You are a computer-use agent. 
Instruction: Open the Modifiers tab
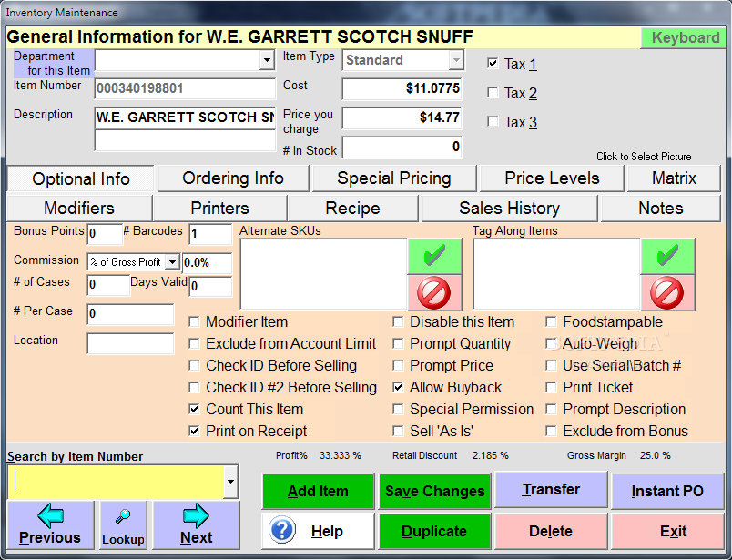point(79,208)
